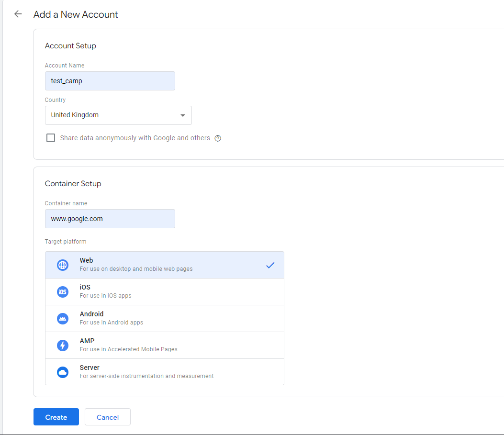Open the Country dropdown arrow
Image resolution: width=504 pixels, height=435 pixels.
click(182, 115)
